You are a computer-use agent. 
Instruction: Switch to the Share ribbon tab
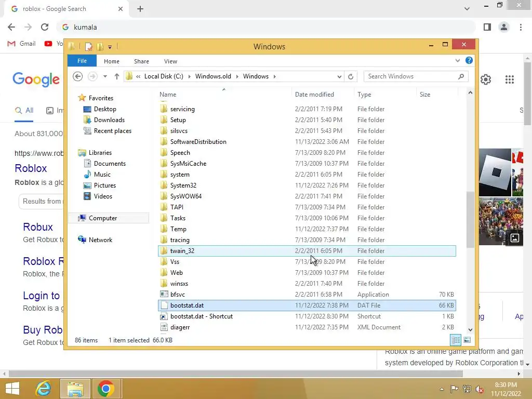click(x=141, y=61)
